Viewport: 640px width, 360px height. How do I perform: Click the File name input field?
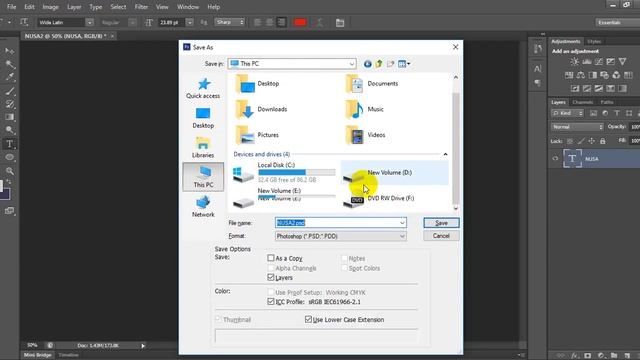[341, 223]
